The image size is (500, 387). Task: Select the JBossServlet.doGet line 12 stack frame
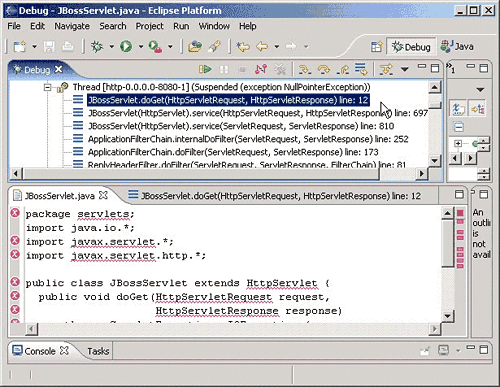point(228,100)
